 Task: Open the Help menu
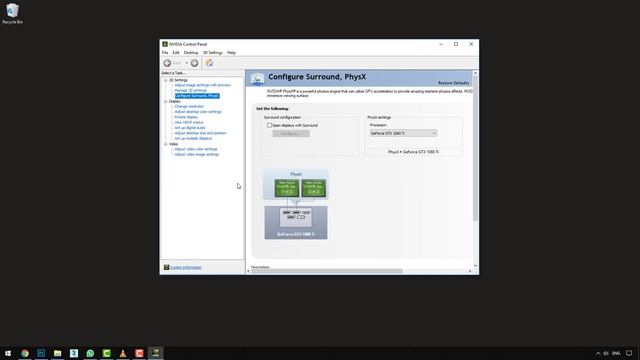point(231,53)
